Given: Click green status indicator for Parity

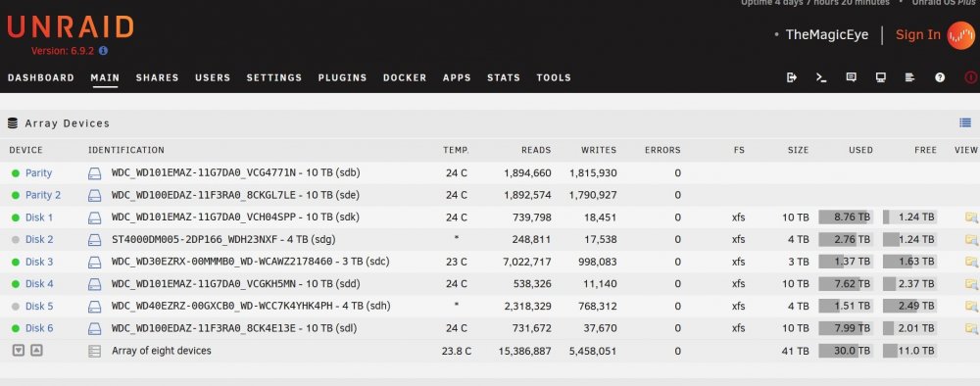Looking at the screenshot, I should tap(16, 173).
